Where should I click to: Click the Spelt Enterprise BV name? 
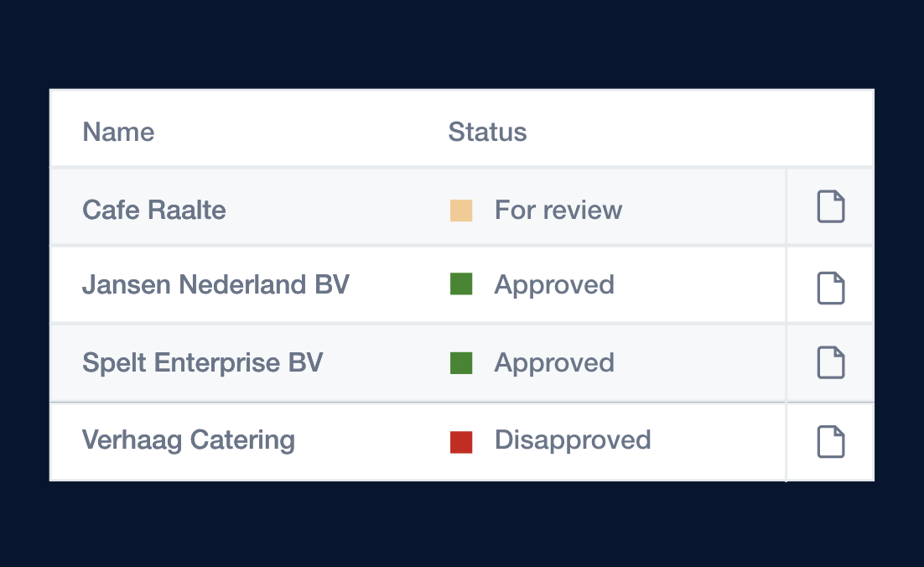pos(202,362)
